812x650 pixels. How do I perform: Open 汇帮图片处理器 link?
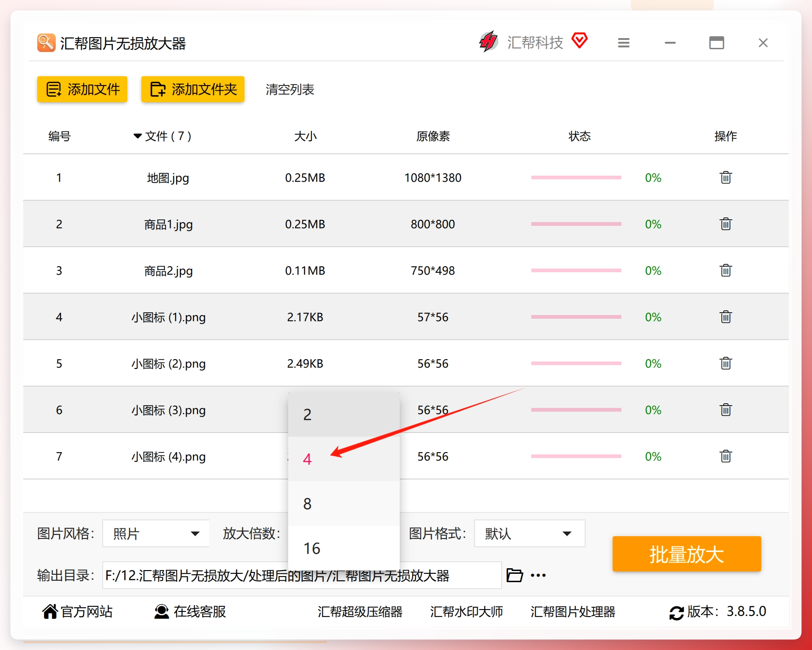point(573,611)
